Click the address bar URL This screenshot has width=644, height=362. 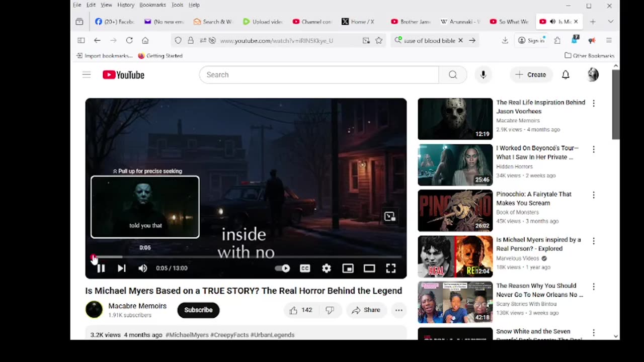click(x=277, y=41)
